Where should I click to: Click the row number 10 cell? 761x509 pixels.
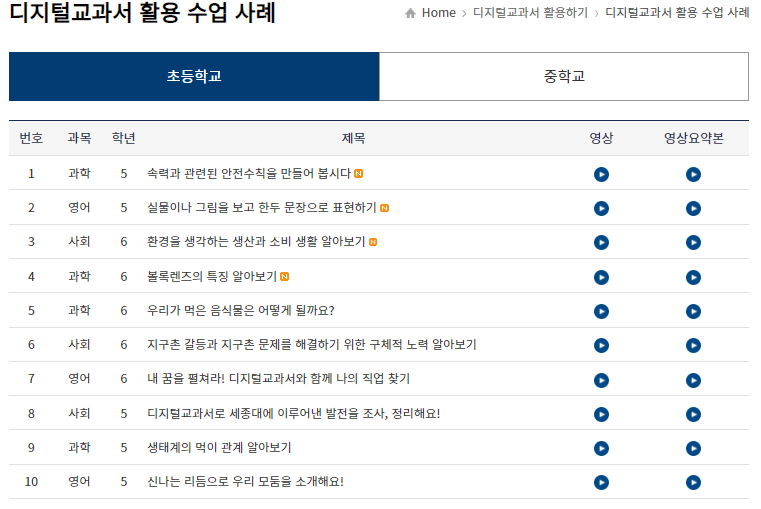pyautogui.click(x=31, y=481)
